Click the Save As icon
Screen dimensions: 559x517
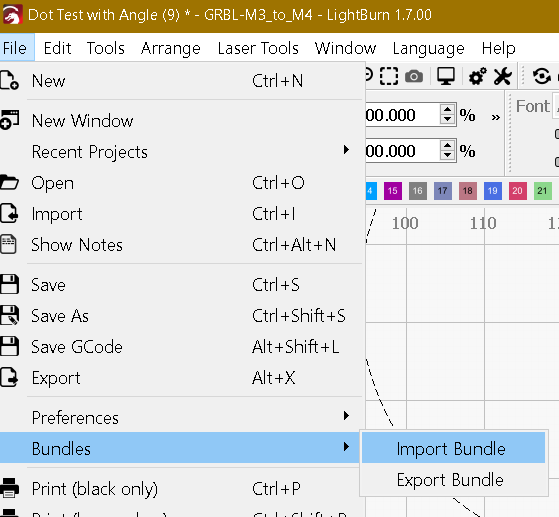click(x=9, y=315)
